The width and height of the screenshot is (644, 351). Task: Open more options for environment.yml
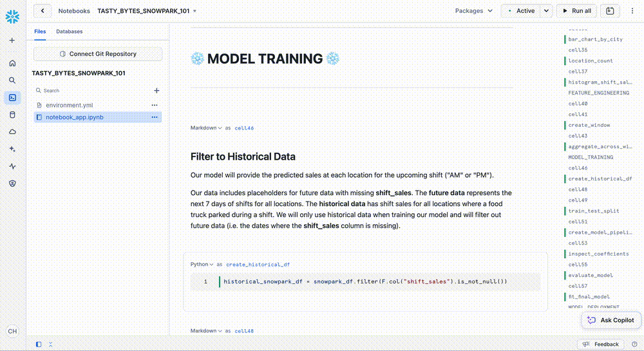coord(155,105)
